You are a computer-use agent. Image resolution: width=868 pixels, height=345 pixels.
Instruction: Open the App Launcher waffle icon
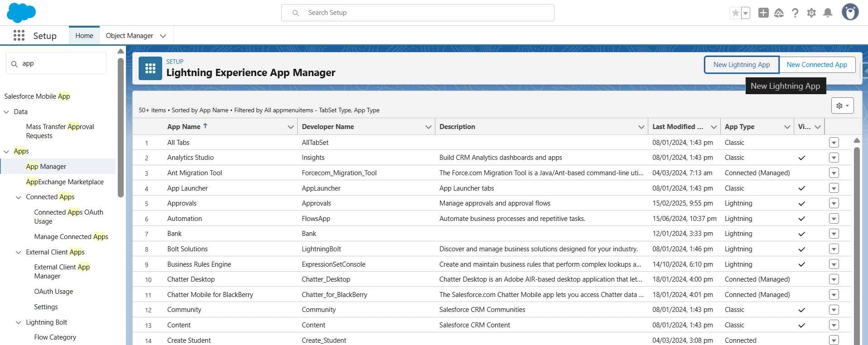coord(19,35)
